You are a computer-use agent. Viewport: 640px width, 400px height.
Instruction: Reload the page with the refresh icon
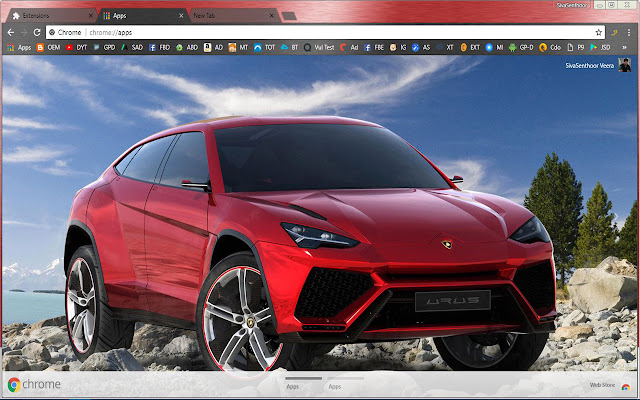pos(37,32)
